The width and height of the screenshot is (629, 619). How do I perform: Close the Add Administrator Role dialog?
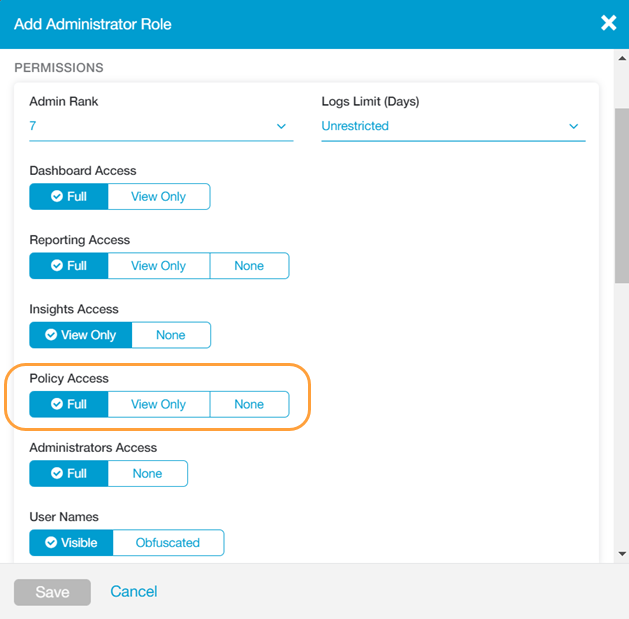tap(608, 23)
